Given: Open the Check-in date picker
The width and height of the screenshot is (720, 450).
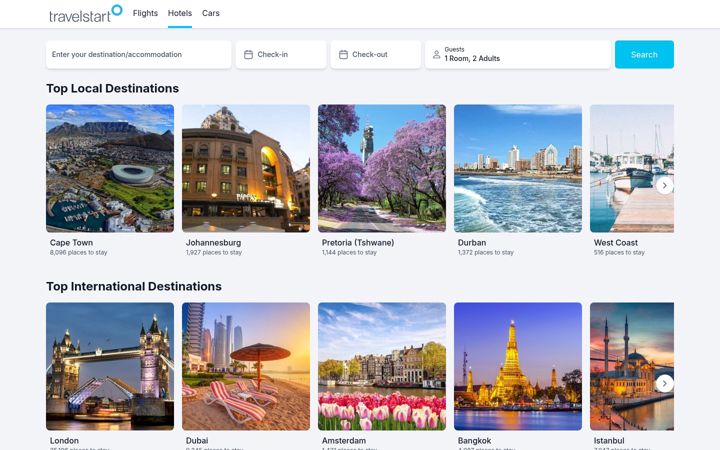Looking at the screenshot, I should coord(281,55).
